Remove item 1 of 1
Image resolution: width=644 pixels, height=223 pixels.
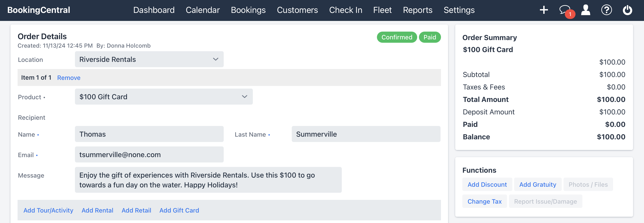point(69,78)
